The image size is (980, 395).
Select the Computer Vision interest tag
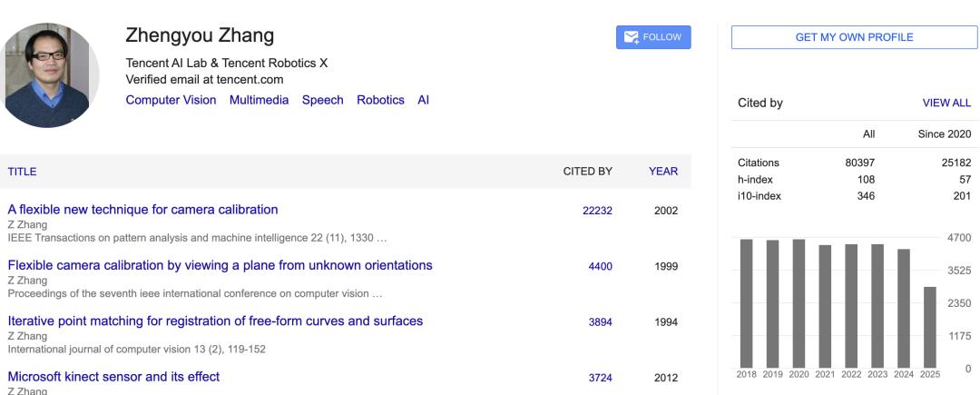click(171, 100)
